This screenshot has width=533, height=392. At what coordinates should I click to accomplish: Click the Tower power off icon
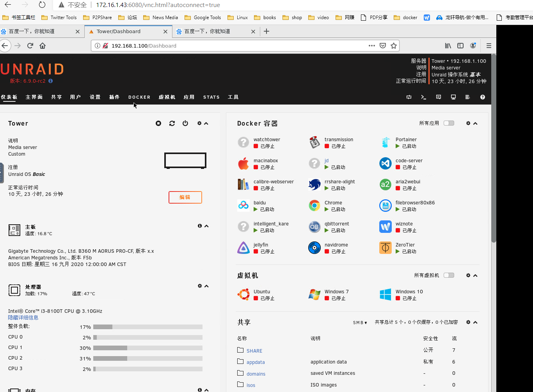[x=185, y=123]
